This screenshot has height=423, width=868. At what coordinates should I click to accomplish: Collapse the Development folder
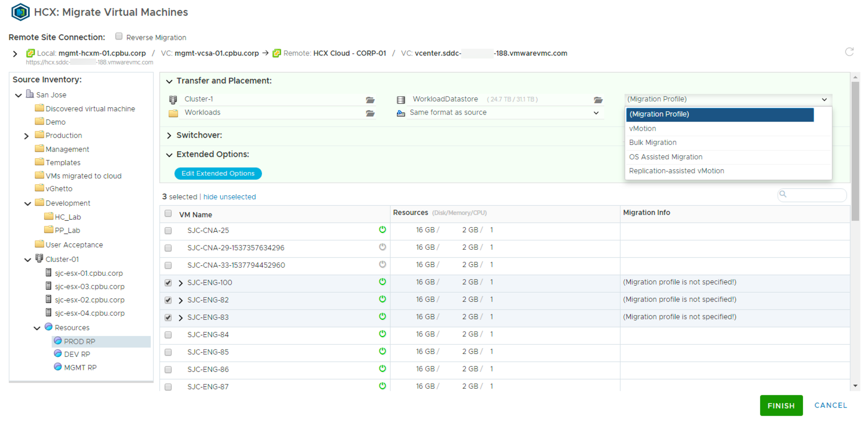(x=27, y=203)
